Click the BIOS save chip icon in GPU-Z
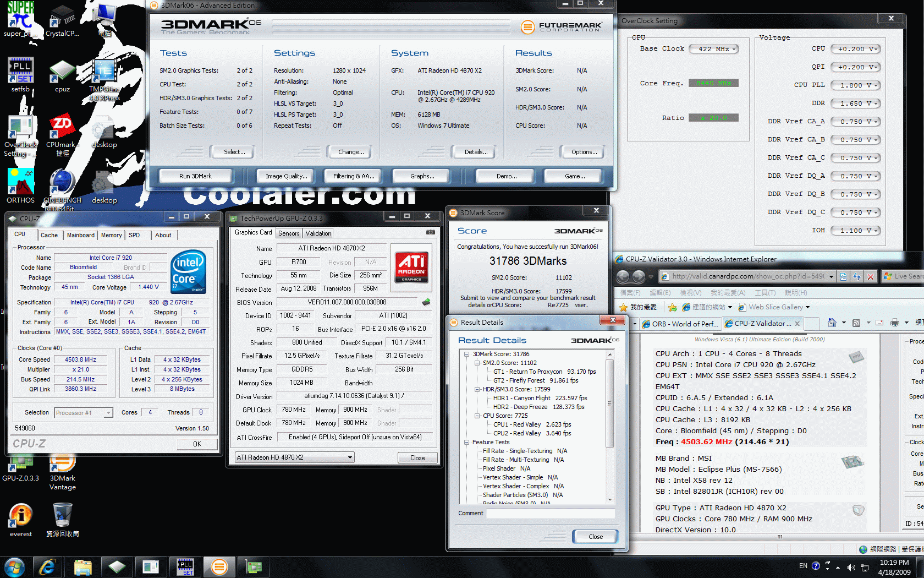The image size is (924, 578). point(426,302)
